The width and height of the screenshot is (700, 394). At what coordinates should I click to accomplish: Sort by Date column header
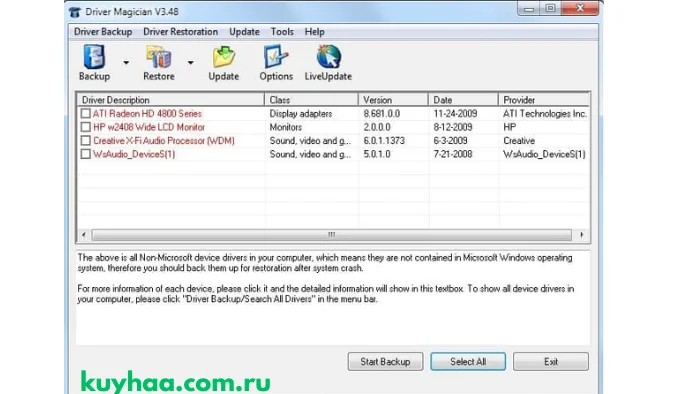(463, 100)
